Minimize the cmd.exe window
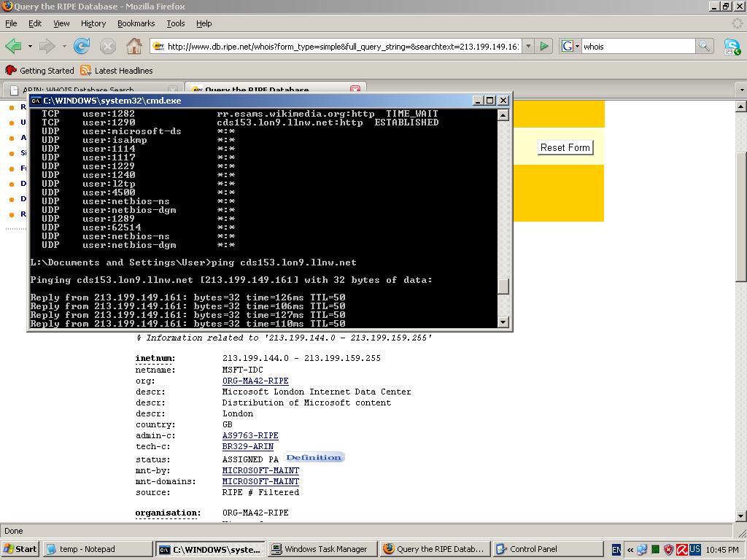The image size is (747, 560). tap(479, 101)
